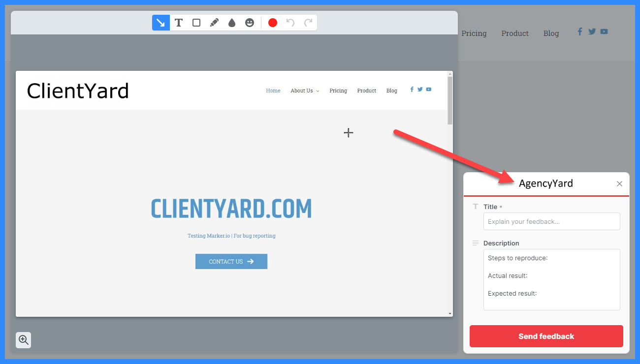Expand About Us dropdown in captured site
This screenshot has width=640, height=364.
pyautogui.click(x=305, y=91)
